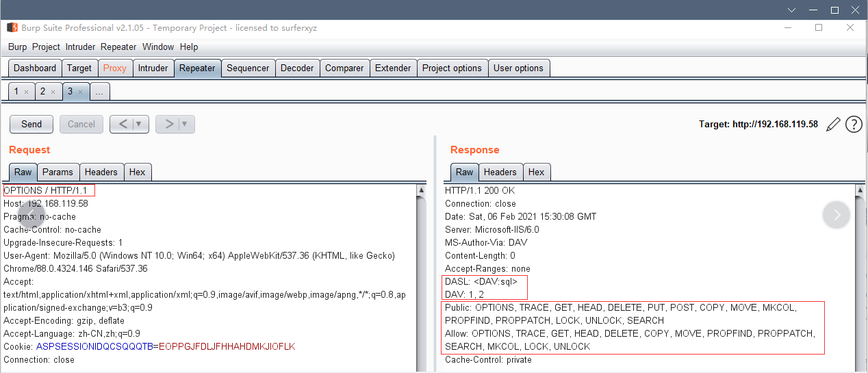Click the OPTIONS / HTTP/1.1 request line
This screenshot has height=373, width=868.
45,190
